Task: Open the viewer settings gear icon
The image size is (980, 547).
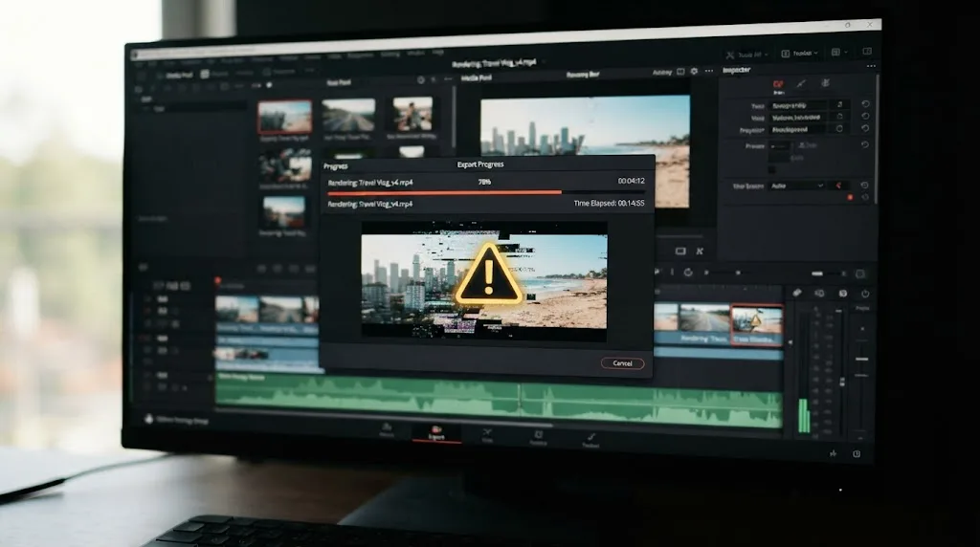Action: click(695, 72)
